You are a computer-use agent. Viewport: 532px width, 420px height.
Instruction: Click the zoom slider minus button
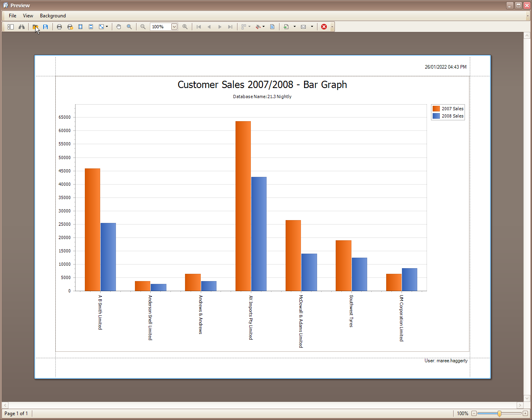pos(474,414)
